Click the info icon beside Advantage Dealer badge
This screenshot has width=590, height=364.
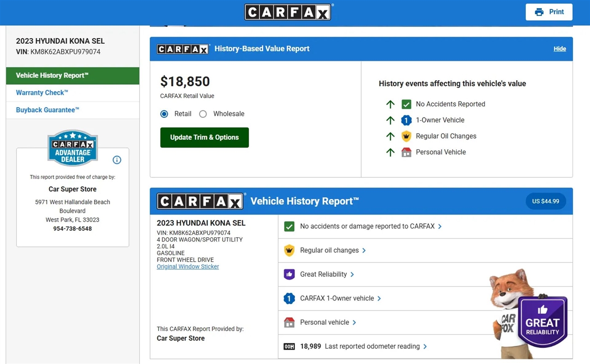pos(117,160)
